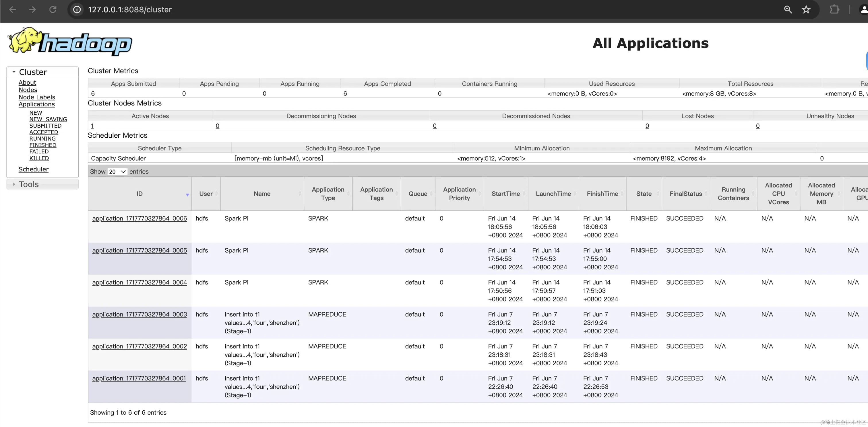Filter applications by KILLED state
Viewport: 868px width, 427px height.
[39, 158]
